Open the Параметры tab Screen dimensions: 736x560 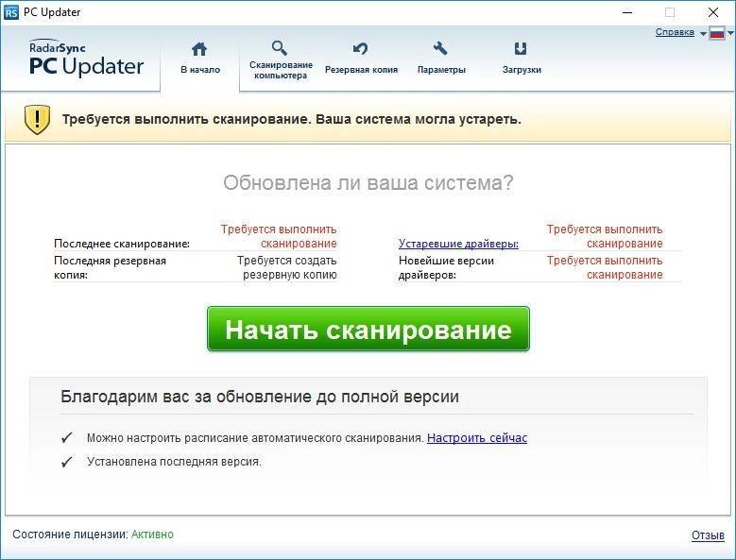(441, 59)
